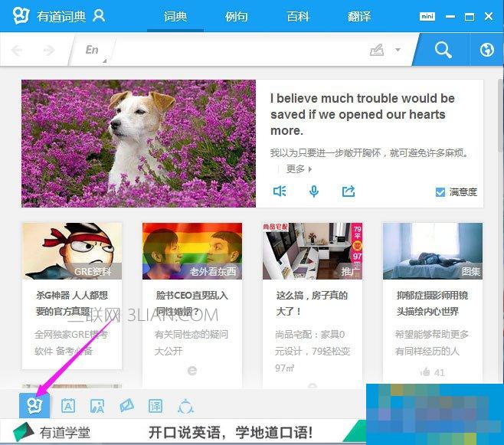Click description 尚品宅配：家具0元设计
Screen dimensions: 504x445
pos(313,351)
